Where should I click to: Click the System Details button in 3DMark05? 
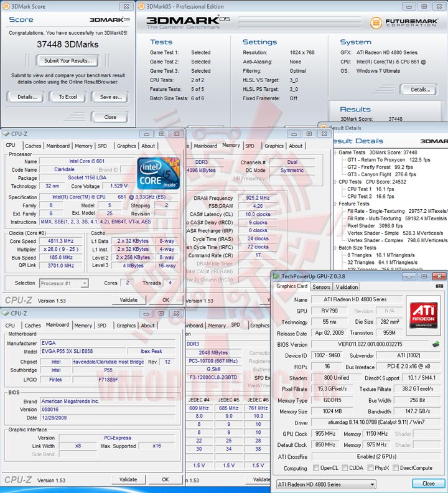(x=420, y=90)
